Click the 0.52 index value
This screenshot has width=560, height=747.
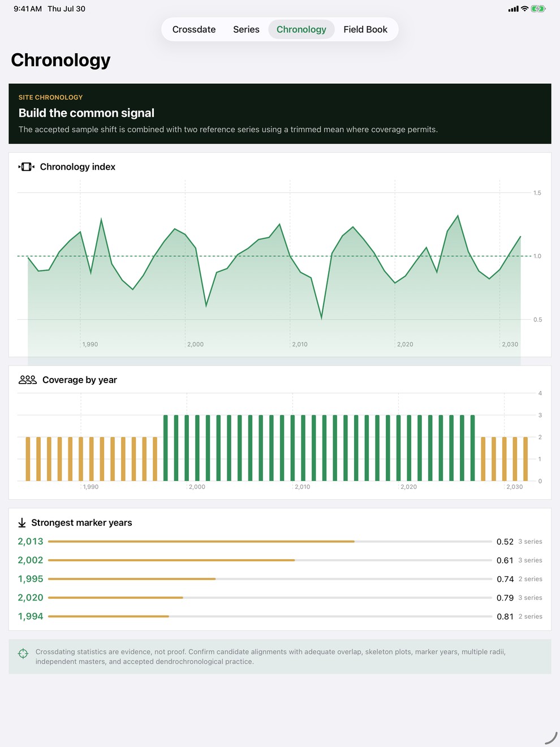[x=505, y=542]
